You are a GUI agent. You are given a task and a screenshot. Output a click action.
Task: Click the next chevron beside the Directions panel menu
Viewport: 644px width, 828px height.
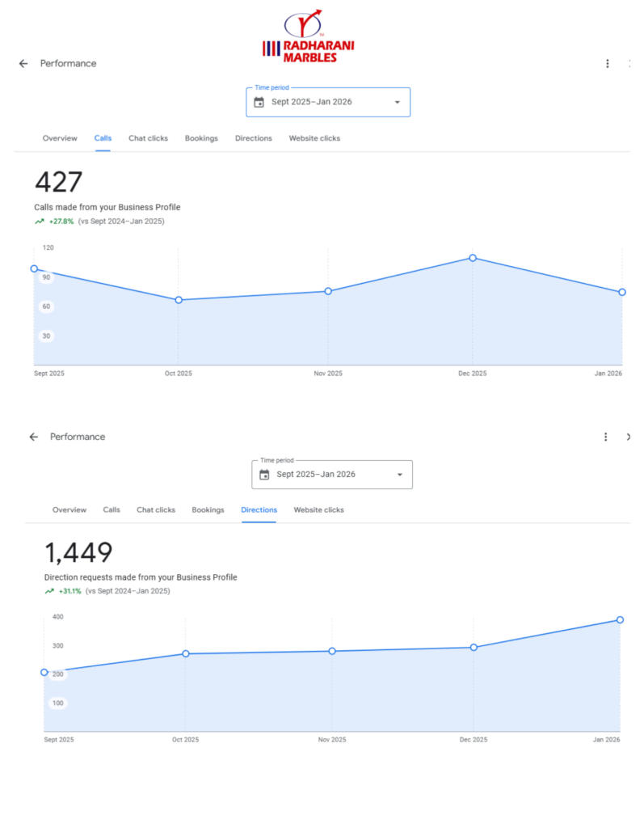(x=628, y=437)
